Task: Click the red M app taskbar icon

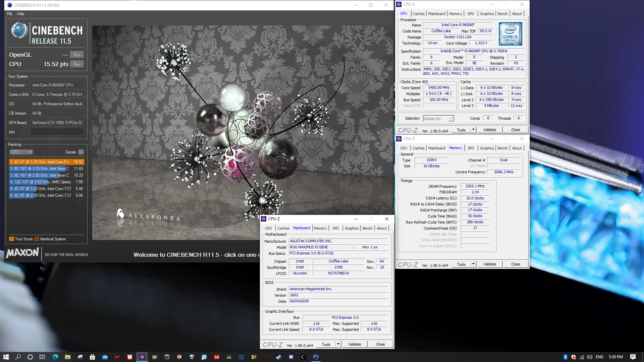Action: 130,357
